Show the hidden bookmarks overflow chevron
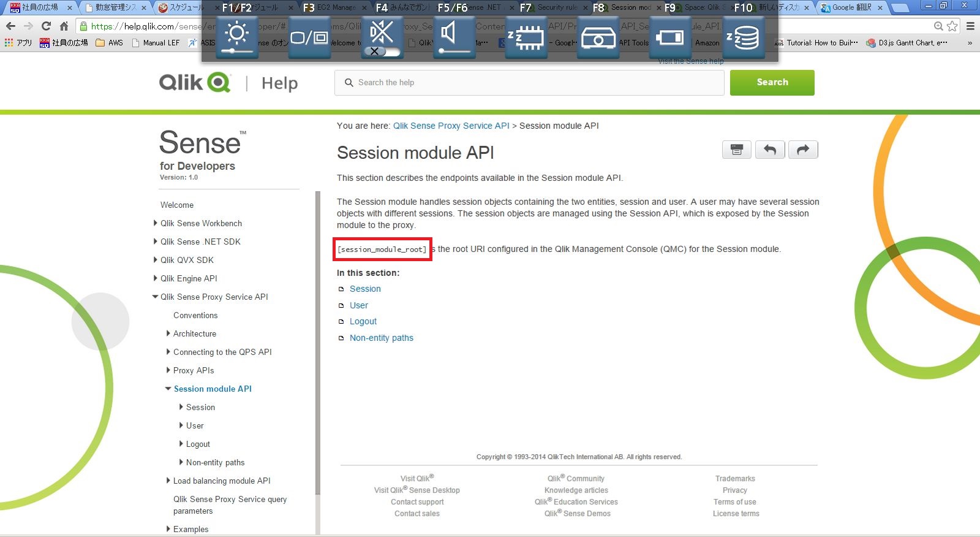The image size is (980, 537). point(970,43)
